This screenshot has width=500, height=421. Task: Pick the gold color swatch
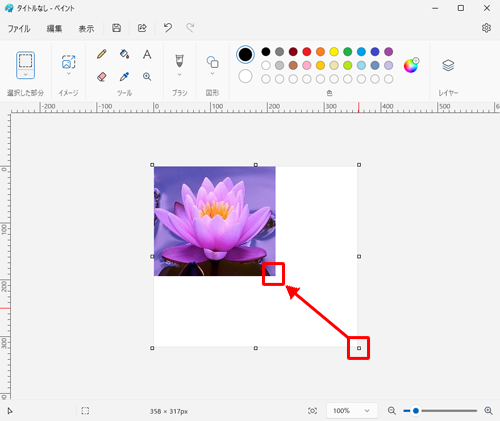320,65
